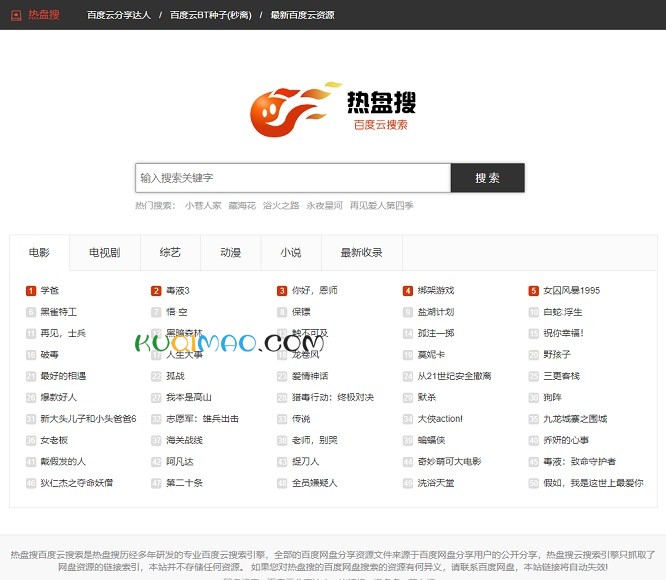
Task: Open movie 蝙蝠侠
Action: (431, 440)
